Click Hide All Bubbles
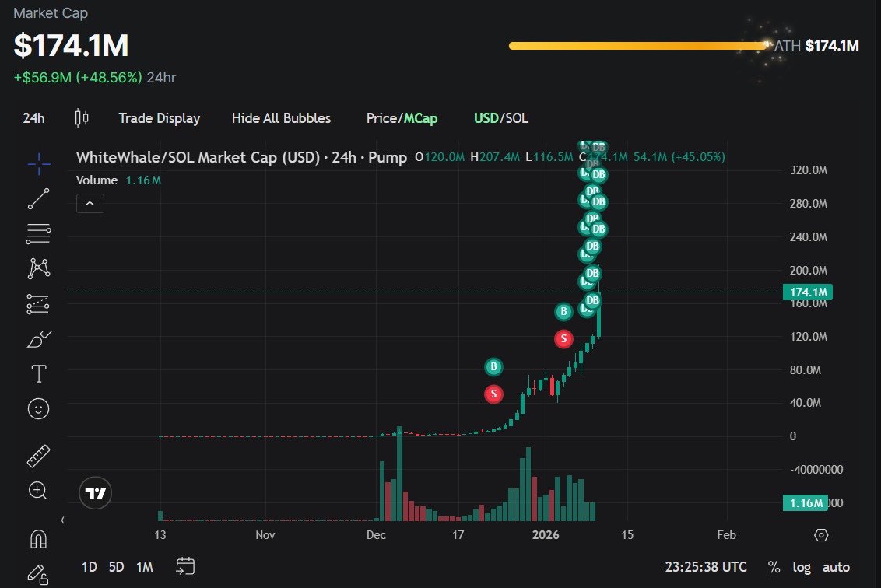The width and height of the screenshot is (881, 588). coord(282,118)
